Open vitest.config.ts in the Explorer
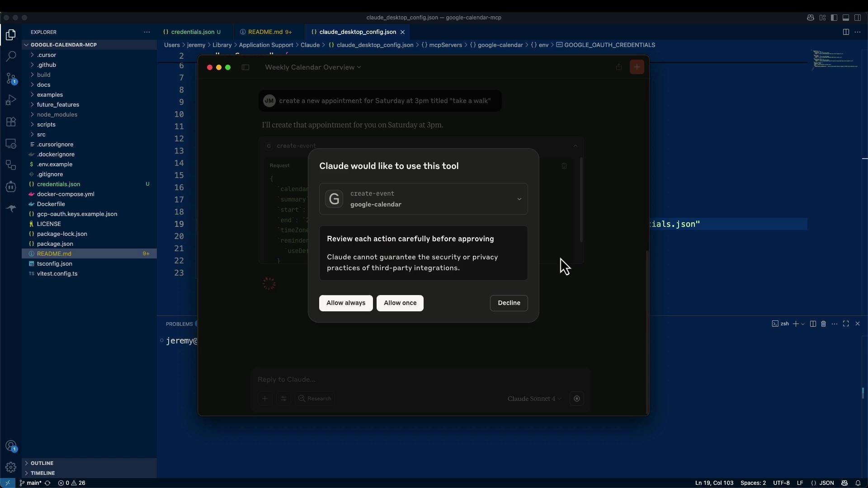Viewport: 868px width, 488px height. point(89,273)
